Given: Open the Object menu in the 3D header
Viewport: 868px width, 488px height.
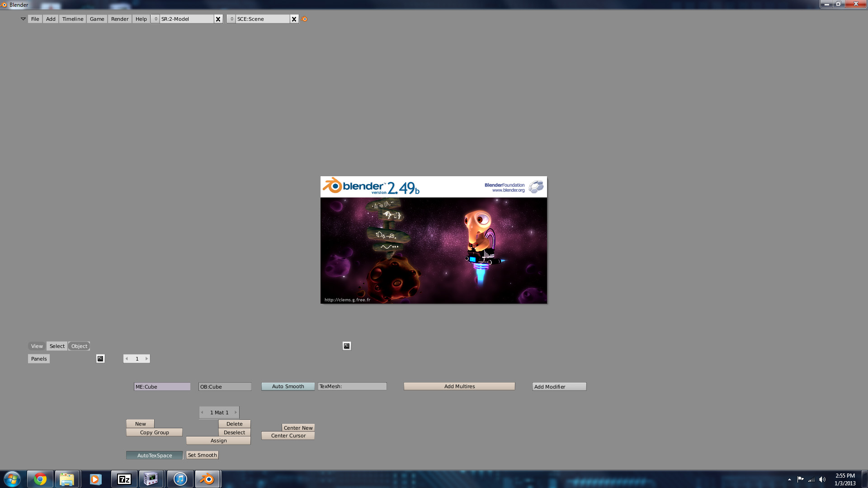Looking at the screenshot, I should pos(79,346).
